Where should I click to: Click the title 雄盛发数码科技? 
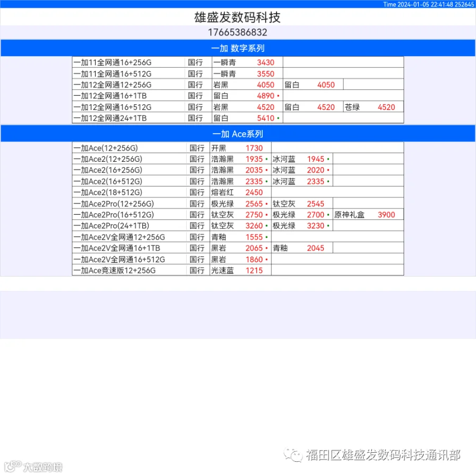[237, 17]
